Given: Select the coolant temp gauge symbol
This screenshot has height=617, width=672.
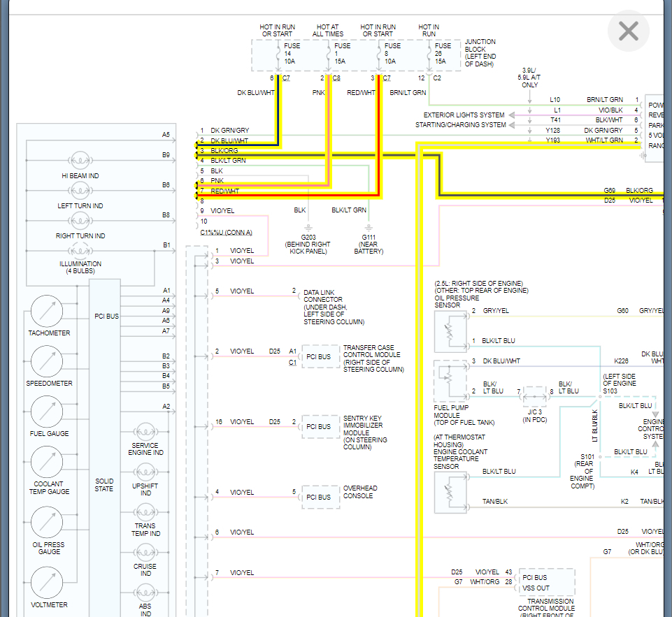Looking at the screenshot, I should tap(47, 462).
